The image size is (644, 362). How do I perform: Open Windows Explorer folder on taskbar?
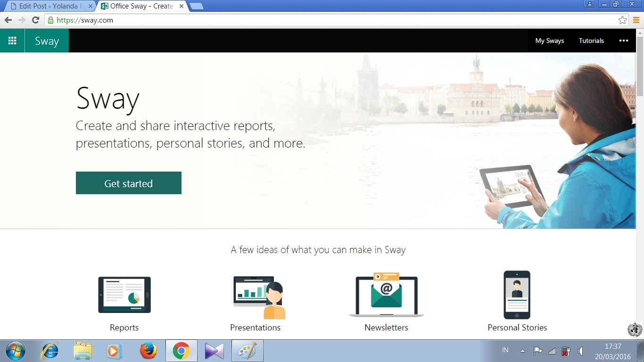[83, 351]
